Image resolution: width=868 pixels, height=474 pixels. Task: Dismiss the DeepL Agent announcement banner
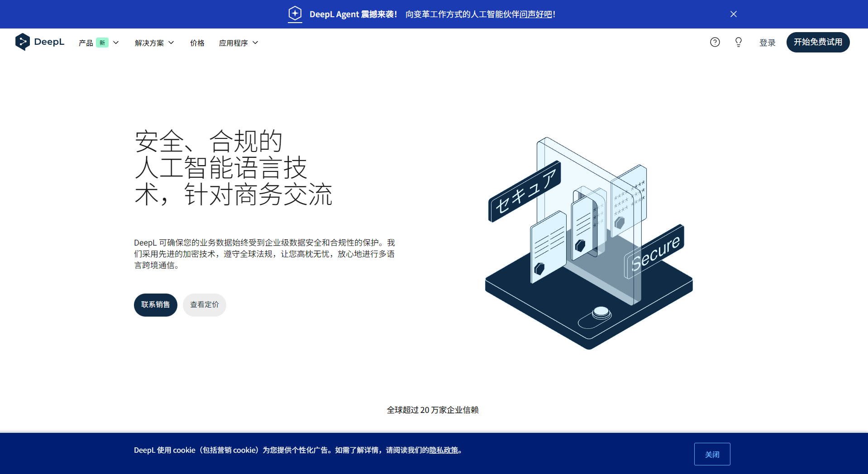click(x=733, y=14)
